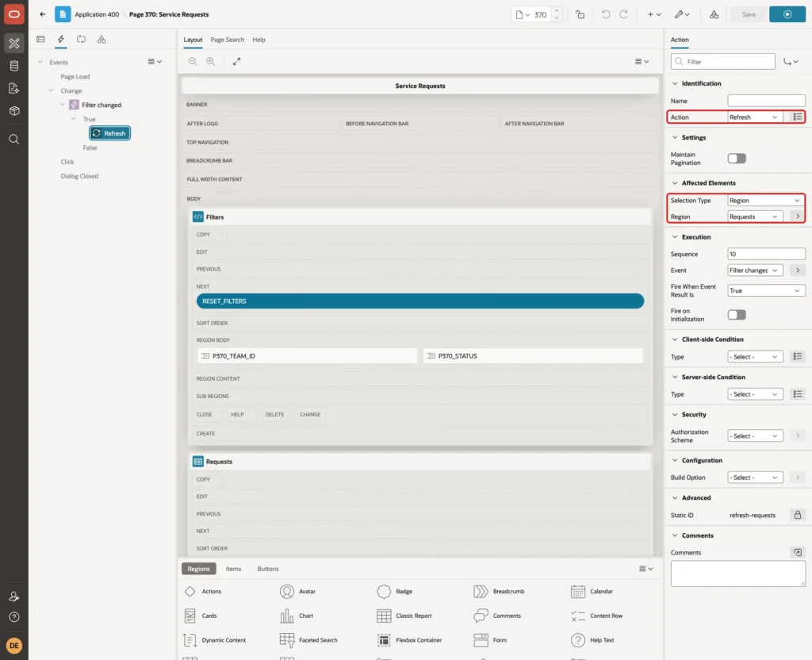Select the P370_STATUS item in layout
812x660 pixels.
tap(533, 356)
